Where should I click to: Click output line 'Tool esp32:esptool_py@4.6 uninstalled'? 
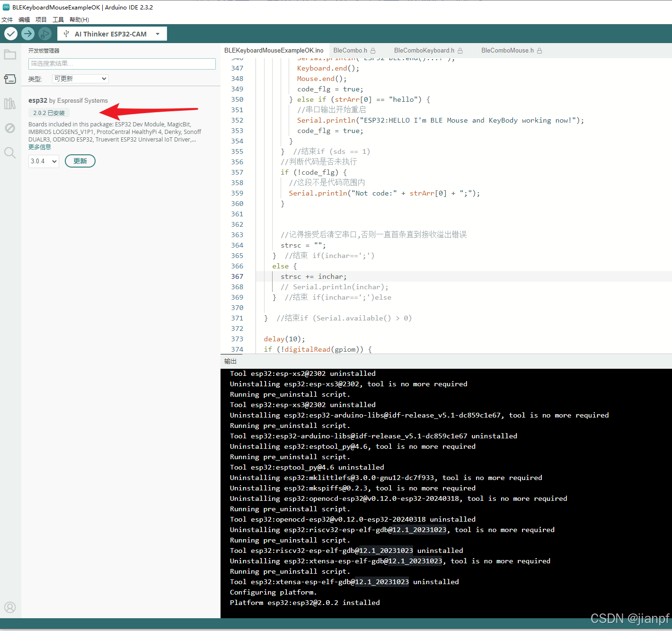[x=307, y=467]
